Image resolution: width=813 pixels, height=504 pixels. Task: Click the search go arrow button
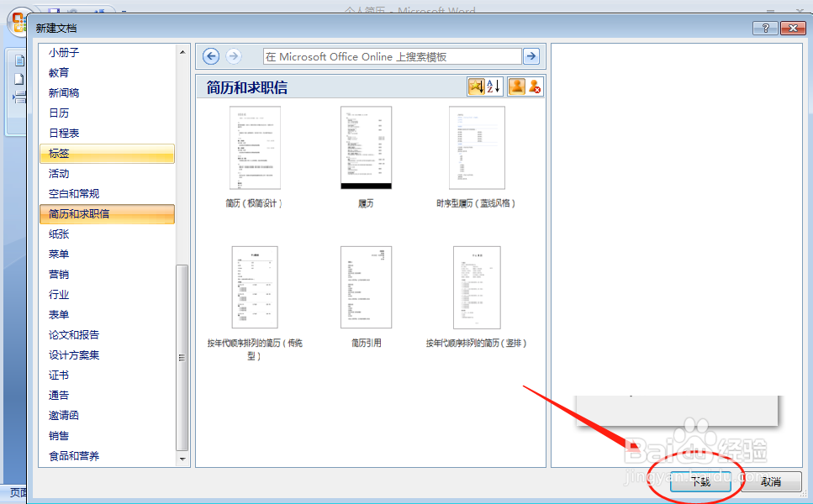(x=531, y=56)
